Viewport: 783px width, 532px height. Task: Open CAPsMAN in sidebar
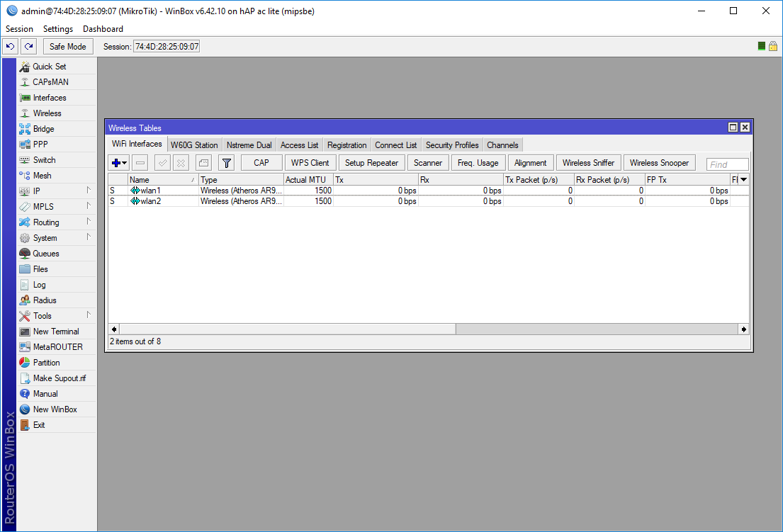click(x=57, y=82)
